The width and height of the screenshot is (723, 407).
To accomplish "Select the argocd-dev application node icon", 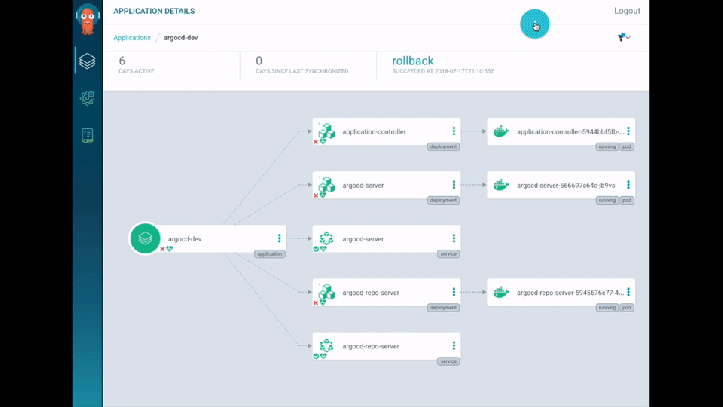I will click(145, 238).
